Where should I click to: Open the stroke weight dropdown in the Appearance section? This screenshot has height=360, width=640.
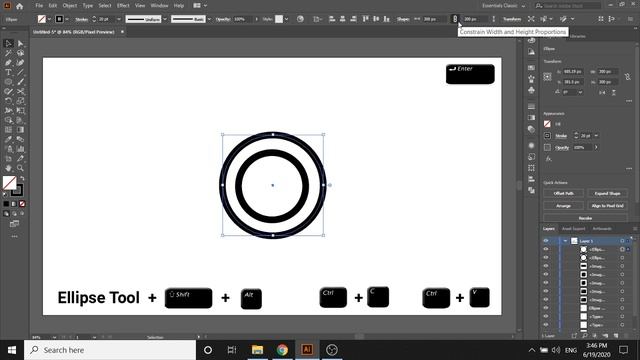[596, 136]
